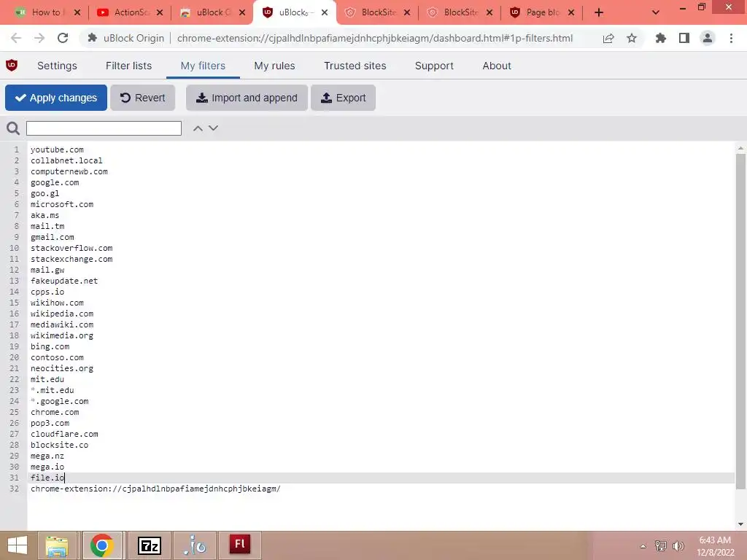This screenshot has width=747, height=560.
Task: Click the 'blocksite.co' filter line
Action: tap(60, 446)
